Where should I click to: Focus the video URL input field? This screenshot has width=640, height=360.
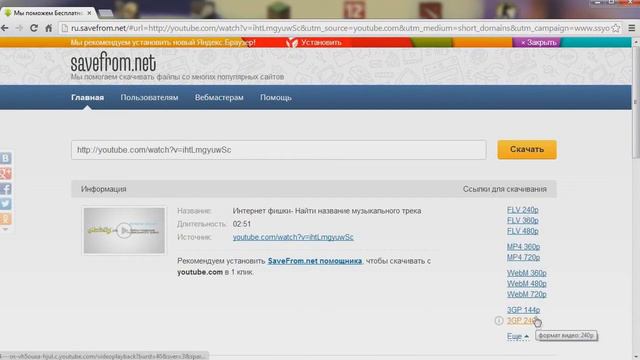279,150
